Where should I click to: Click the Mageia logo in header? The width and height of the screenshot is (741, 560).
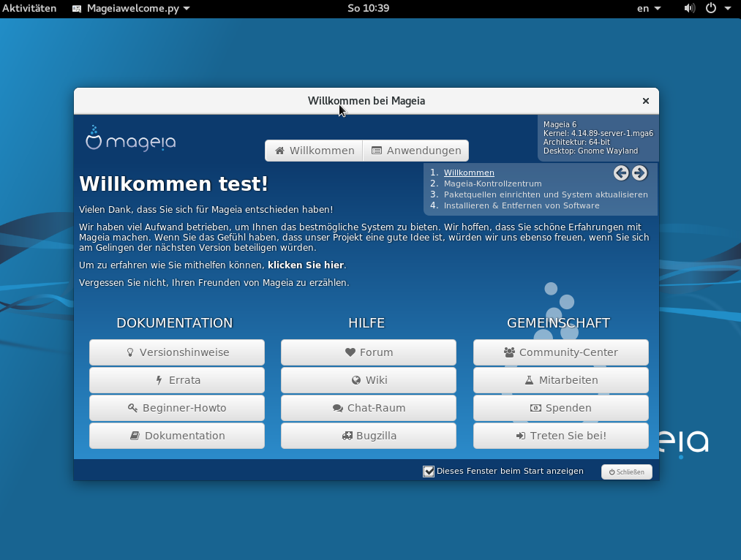[131, 139]
